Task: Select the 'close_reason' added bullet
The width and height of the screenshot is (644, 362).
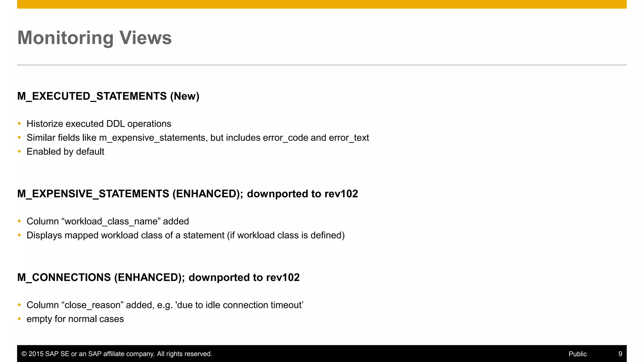Action: [x=165, y=305]
